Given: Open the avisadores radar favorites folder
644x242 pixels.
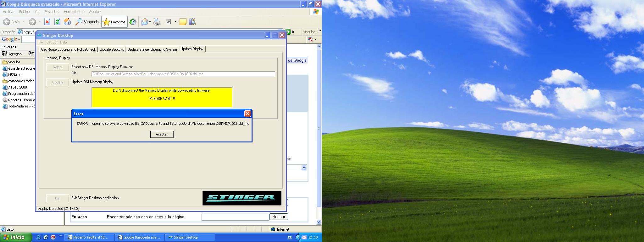Looking at the screenshot, I should [x=21, y=81].
